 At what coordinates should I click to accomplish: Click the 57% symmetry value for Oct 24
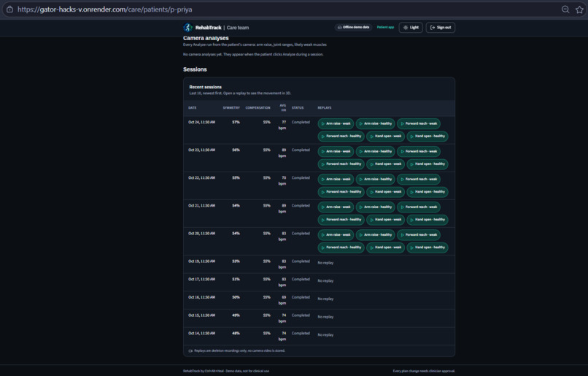(236, 122)
